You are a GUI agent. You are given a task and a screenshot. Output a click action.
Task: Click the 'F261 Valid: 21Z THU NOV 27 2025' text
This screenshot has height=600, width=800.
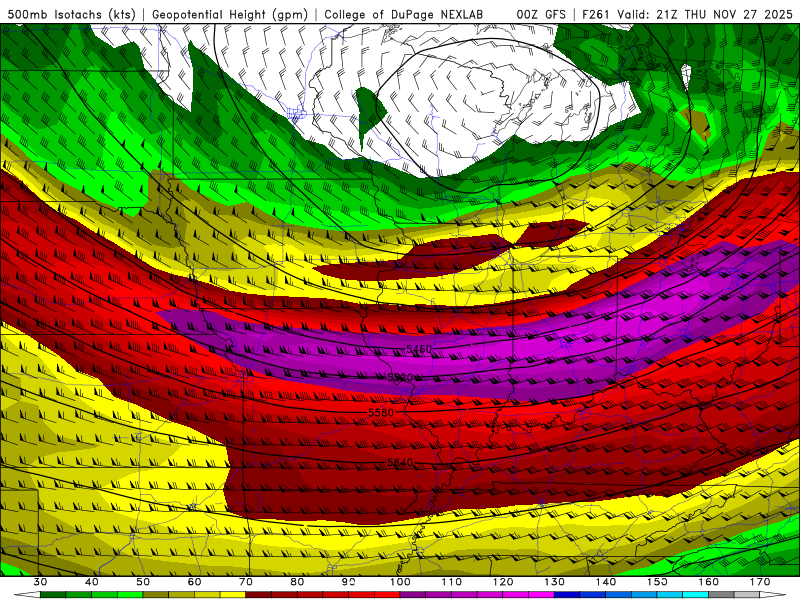(687, 15)
